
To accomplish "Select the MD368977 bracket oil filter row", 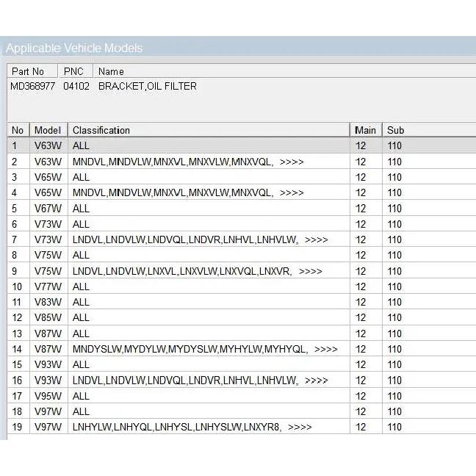I will [242, 86].
